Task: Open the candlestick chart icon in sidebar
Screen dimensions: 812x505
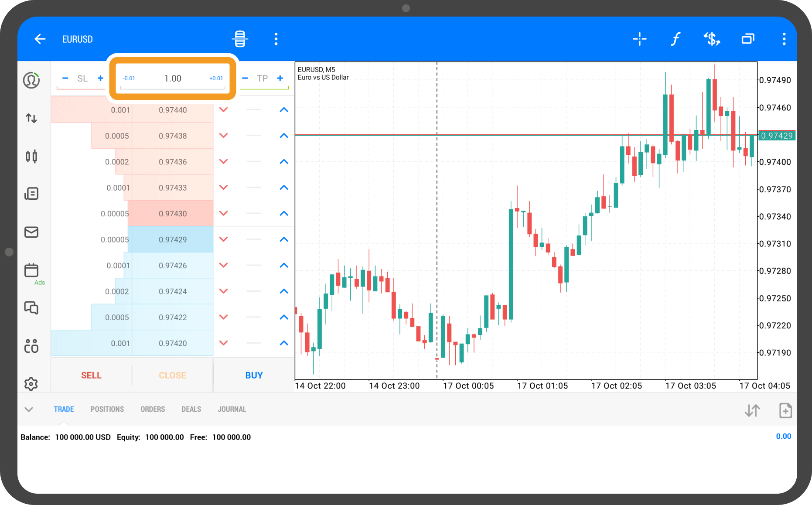Action: click(x=31, y=156)
